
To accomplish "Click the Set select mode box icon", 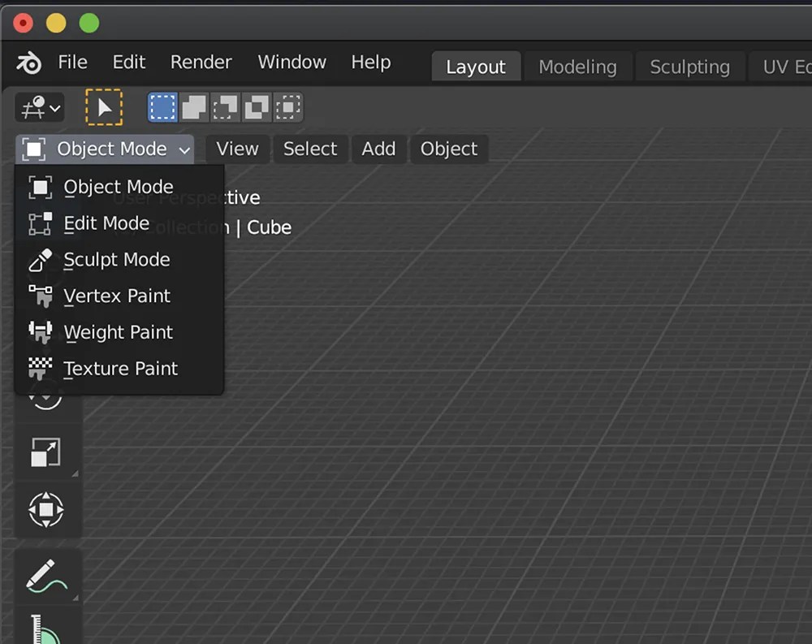I will 162,106.
